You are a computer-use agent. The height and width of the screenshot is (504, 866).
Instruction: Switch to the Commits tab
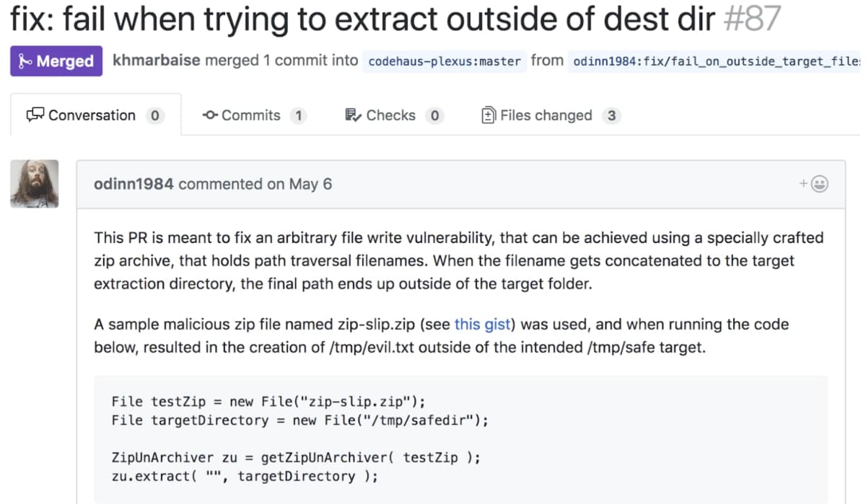click(x=255, y=115)
